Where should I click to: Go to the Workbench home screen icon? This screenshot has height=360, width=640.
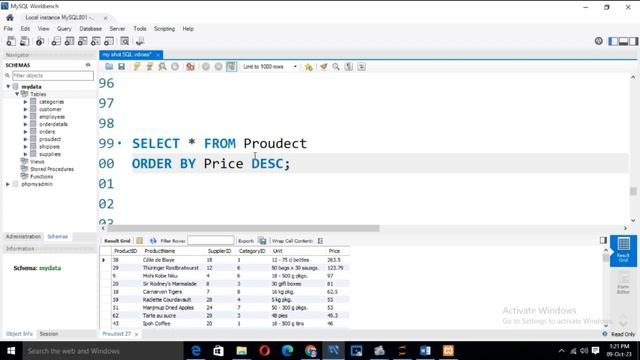[10, 18]
